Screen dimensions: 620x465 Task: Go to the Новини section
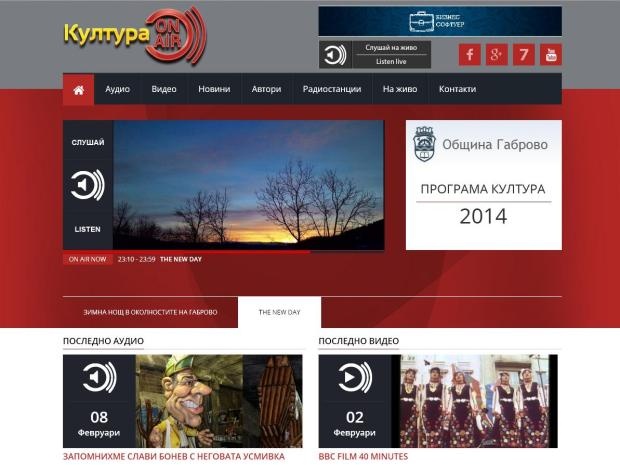coord(214,89)
